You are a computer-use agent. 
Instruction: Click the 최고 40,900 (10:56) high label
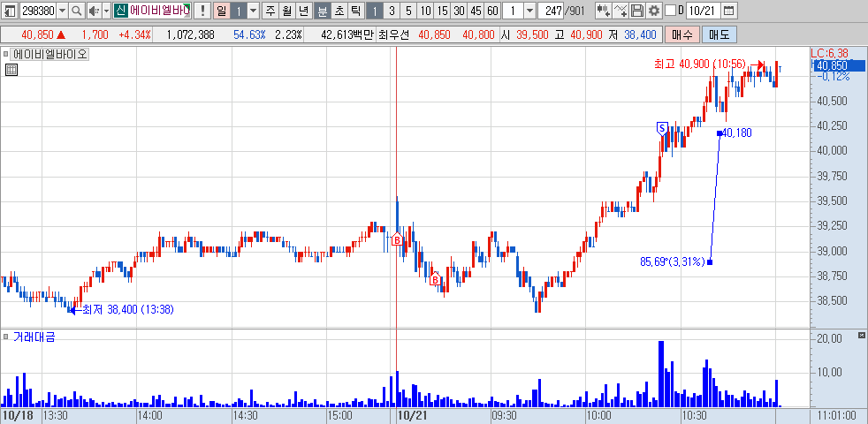[700, 64]
